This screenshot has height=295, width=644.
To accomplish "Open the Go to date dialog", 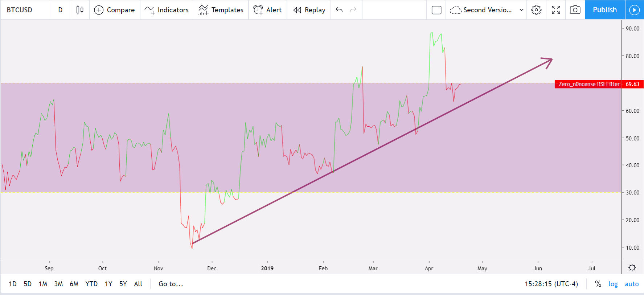I will pyautogui.click(x=171, y=284).
